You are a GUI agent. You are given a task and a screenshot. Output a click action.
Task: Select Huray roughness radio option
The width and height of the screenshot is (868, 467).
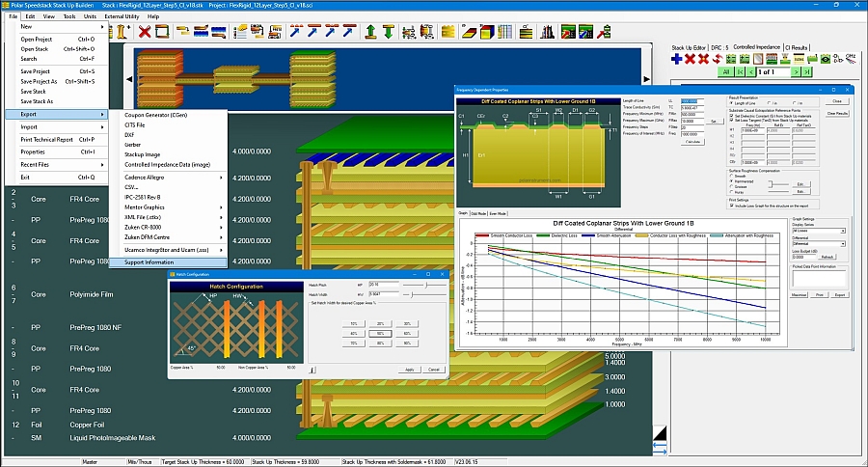click(x=731, y=192)
